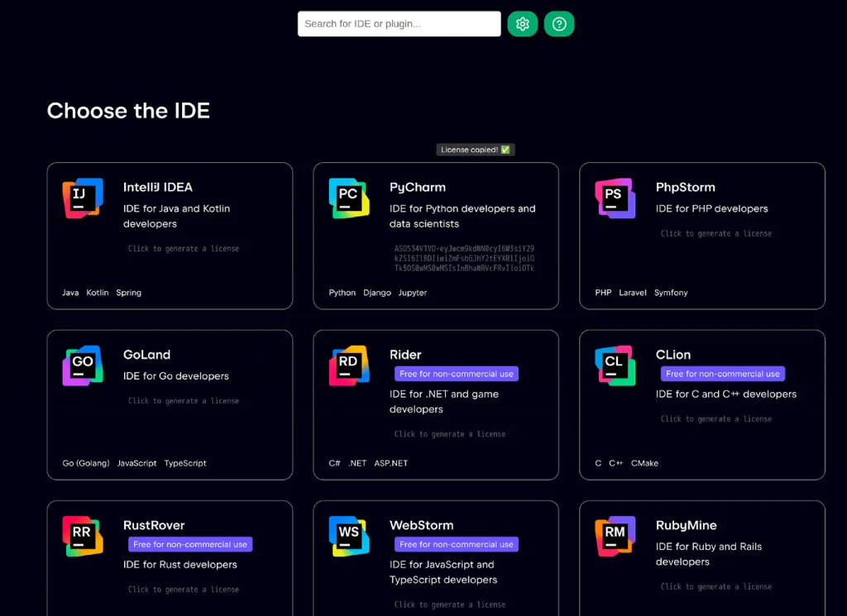Click RustRover's Free for non-commercial use badge
This screenshot has width=847, height=616.
[x=190, y=544]
